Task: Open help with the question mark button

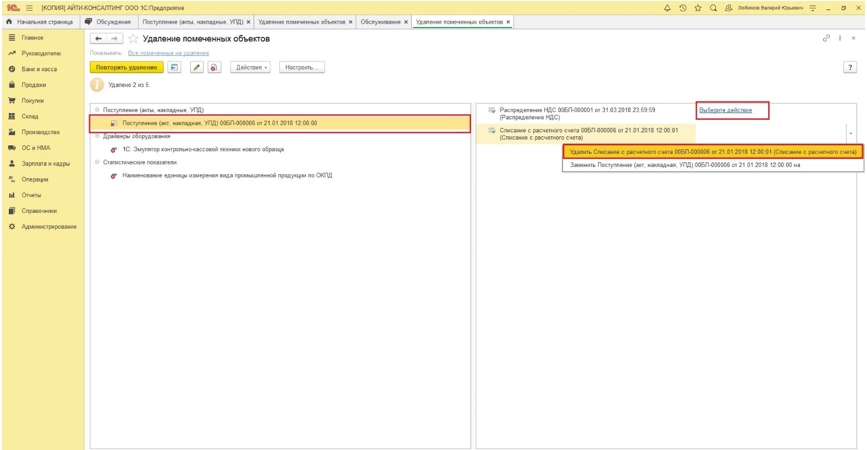Action: click(850, 67)
